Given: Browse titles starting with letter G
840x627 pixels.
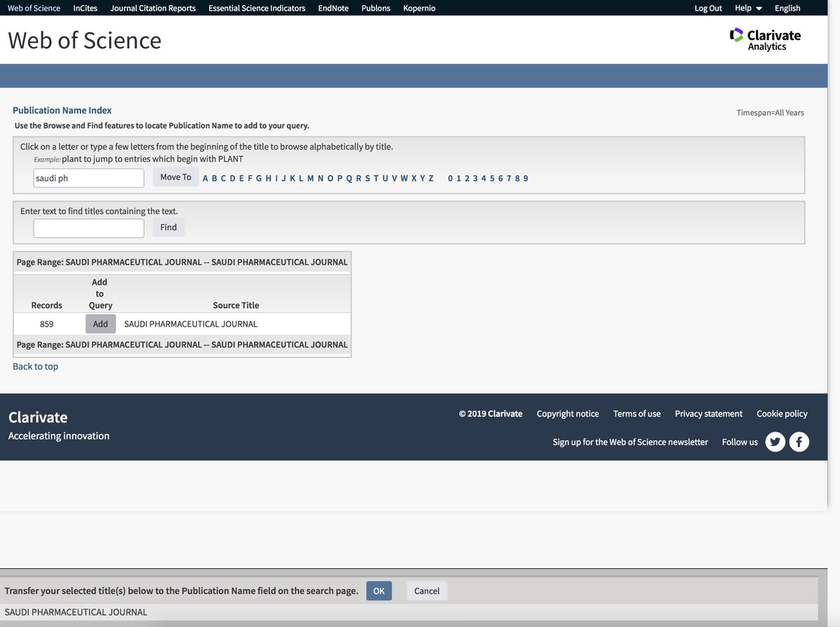Looking at the screenshot, I should pos(259,178).
